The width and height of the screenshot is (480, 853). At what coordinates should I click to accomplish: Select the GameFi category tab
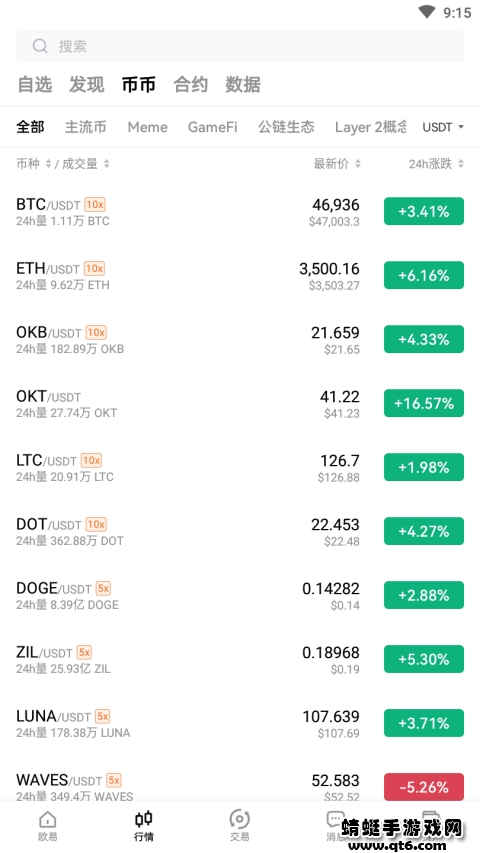coord(213,127)
